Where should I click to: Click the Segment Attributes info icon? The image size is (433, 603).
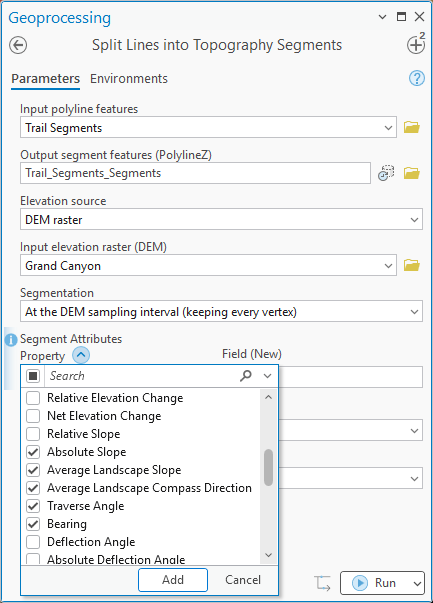(11, 340)
